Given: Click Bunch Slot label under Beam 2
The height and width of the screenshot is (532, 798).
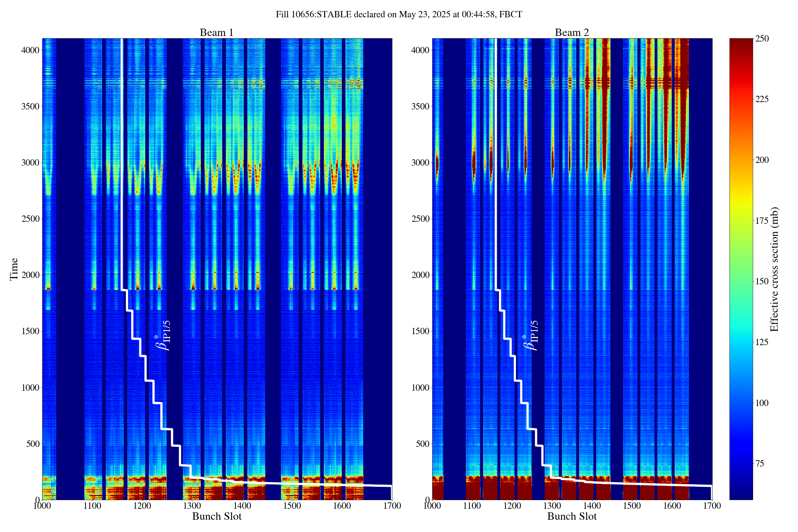Looking at the screenshot, I should [x=572, y=516].
